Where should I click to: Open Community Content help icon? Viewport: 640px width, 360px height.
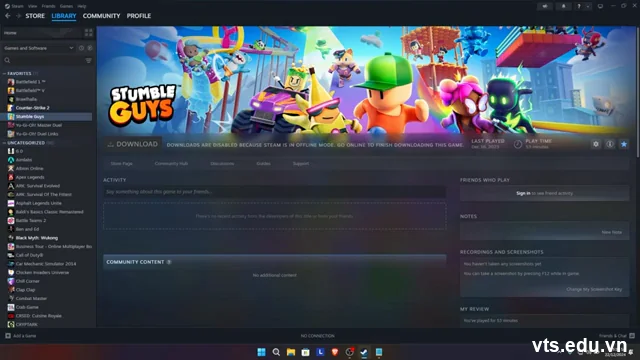(169, 262)
